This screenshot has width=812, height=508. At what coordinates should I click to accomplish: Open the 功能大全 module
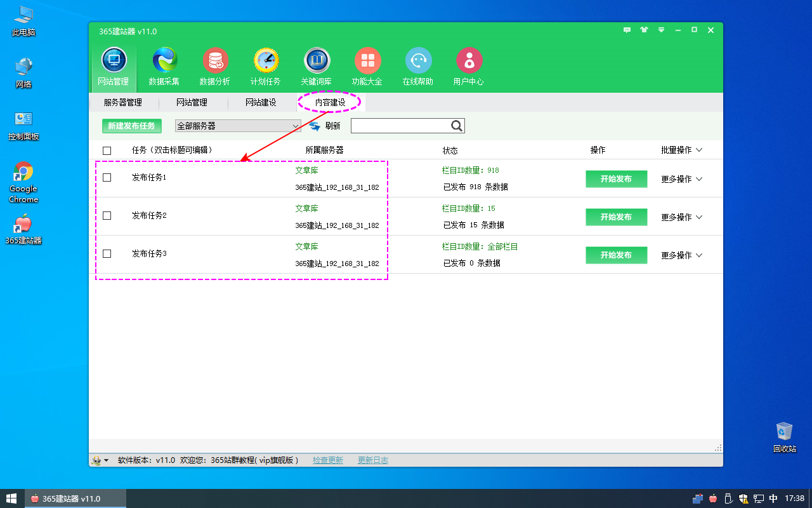(x=367, y=67)
